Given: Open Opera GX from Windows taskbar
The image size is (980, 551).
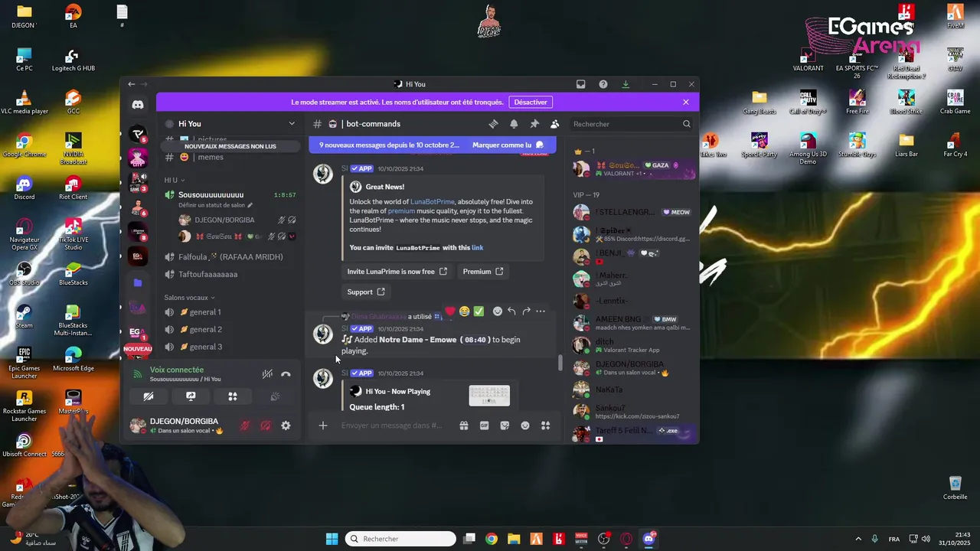Looking at the screenshot, I should click(626, 539).
